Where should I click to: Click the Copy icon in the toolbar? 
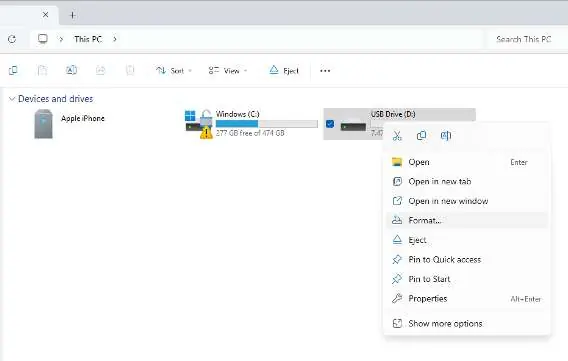click(x=13, y=70)
